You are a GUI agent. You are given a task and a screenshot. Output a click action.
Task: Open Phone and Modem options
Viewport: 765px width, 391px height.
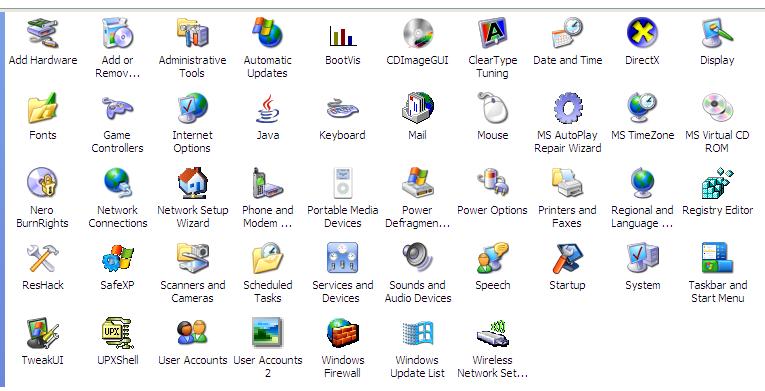click(x=267, y=184)
